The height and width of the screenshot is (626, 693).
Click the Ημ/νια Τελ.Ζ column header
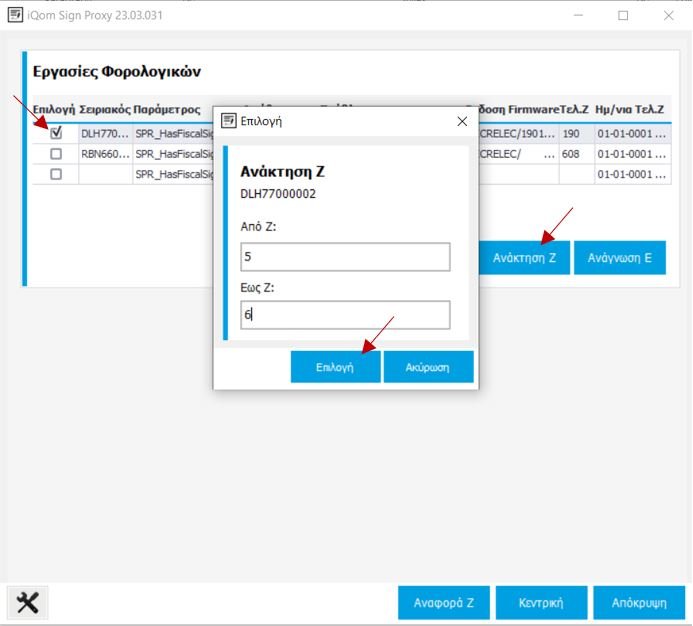tap(630, 110)
